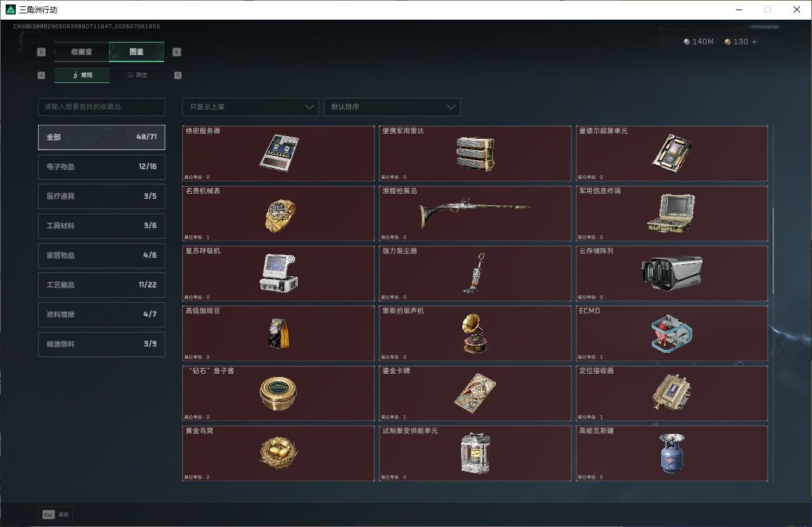This screenshot has width=812, height=527.
Task: Select the 限定 sub-tab
Action: click(137, 75)
